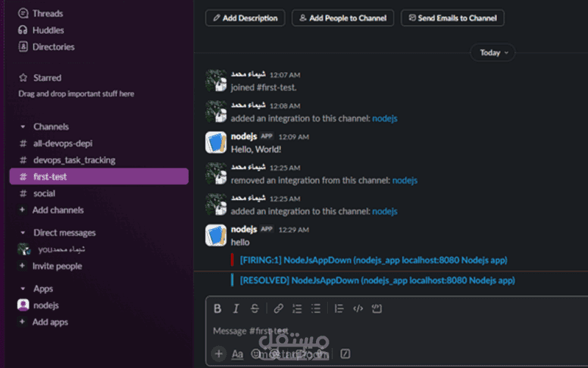The image size is (588, 368).
Task: Insert a link using the chain icon
Action: pos(279,308)
